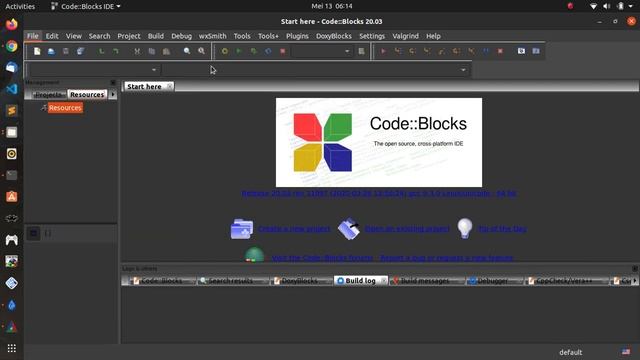The height and width of the screenshot is (360, 640).
Task: Select the Resources tree item
Action: click(x=65, y=108)
